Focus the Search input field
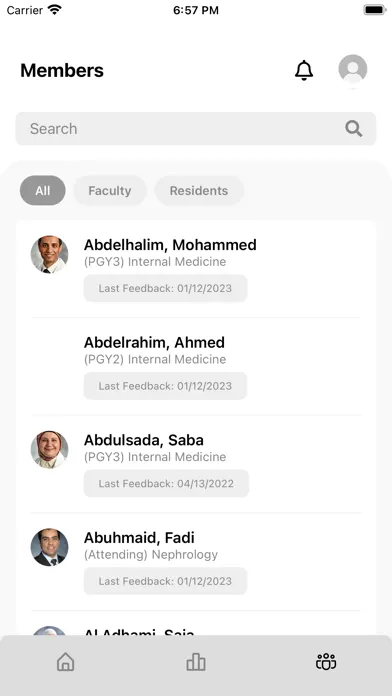This screenshot has width=392, height=696. [196, 129]
